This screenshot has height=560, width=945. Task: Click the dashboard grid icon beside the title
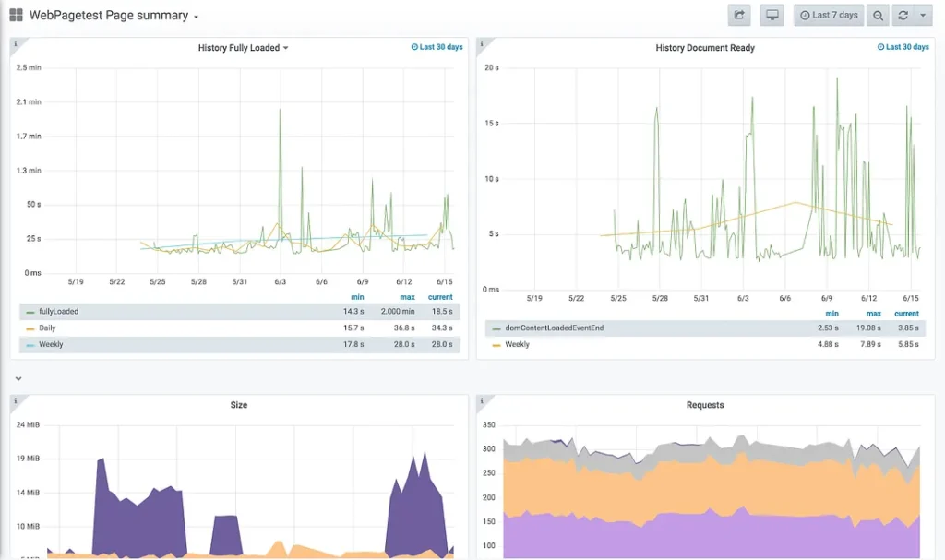[16, 16]
